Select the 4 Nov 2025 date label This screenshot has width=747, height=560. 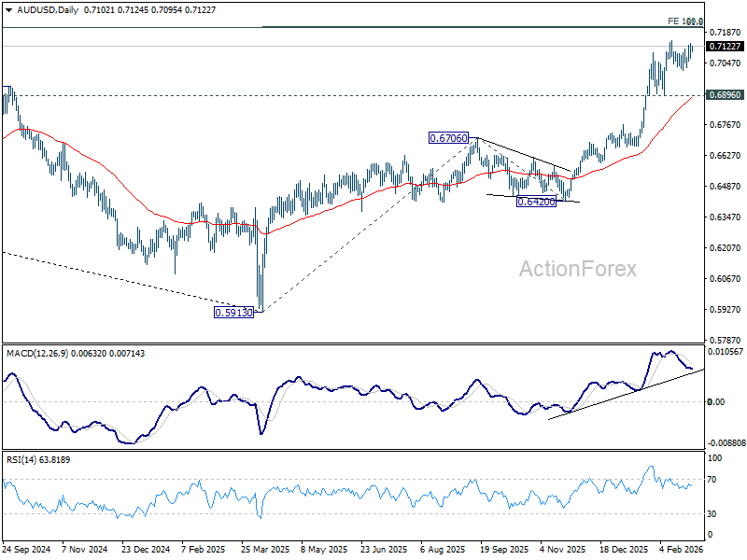pyautogui.click(x=563, y=549)
